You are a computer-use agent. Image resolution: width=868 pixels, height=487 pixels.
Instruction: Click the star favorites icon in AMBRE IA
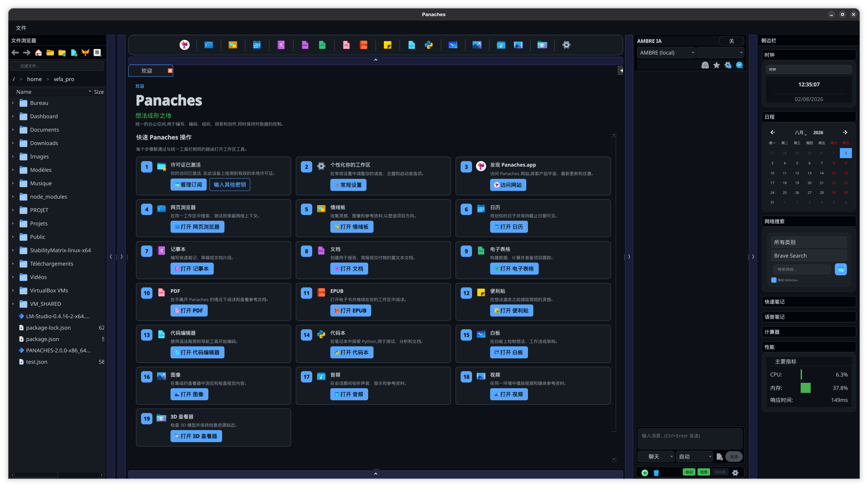(x=716, y=65)
